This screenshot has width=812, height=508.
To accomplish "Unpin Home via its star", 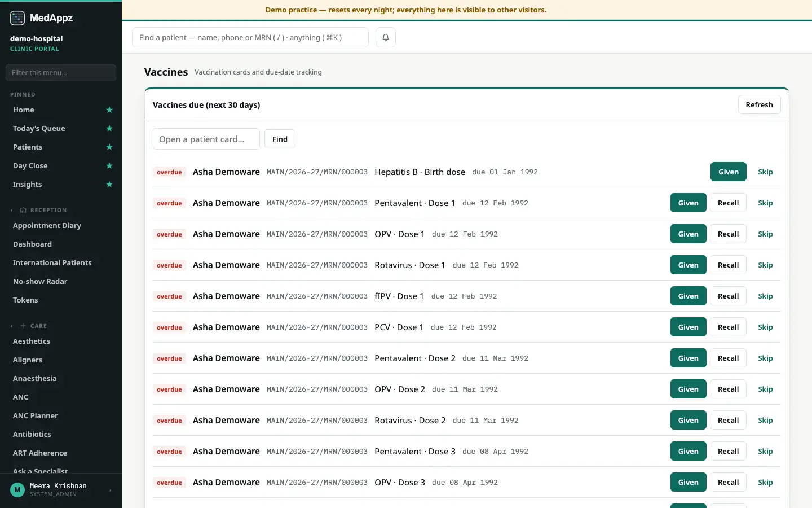I will pyautogui.click(x=109, y=110).
